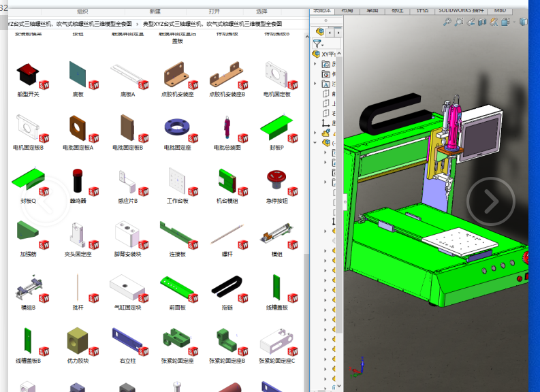Click Previous View icon in viewport toolbar
The image size is (540, 392).
pos(471,22)
